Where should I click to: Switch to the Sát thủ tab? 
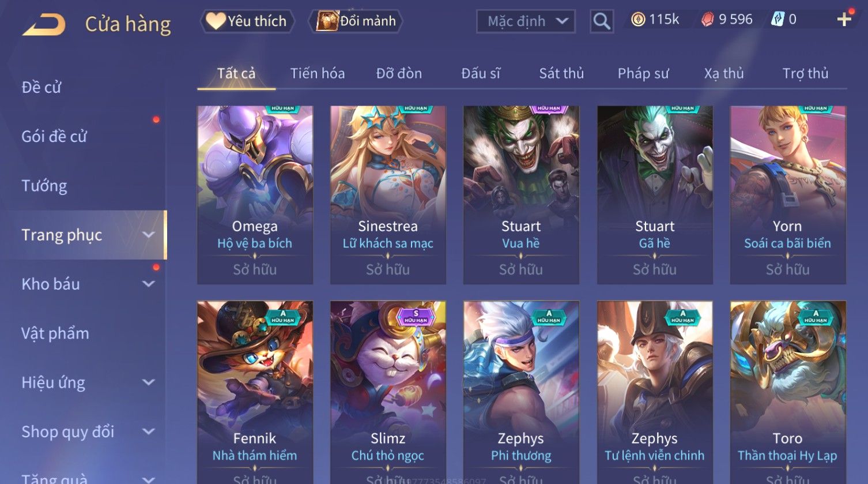(x=561, y=73)
